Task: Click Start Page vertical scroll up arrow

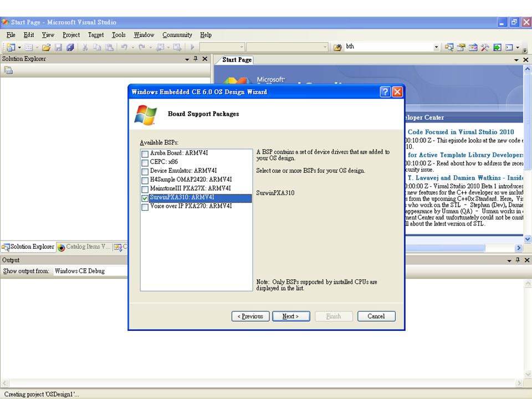Action: click(x=527, y=69)
